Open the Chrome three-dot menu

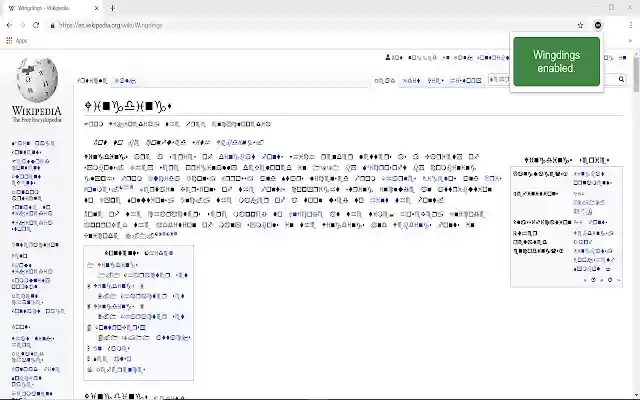(x=631, y=25)
